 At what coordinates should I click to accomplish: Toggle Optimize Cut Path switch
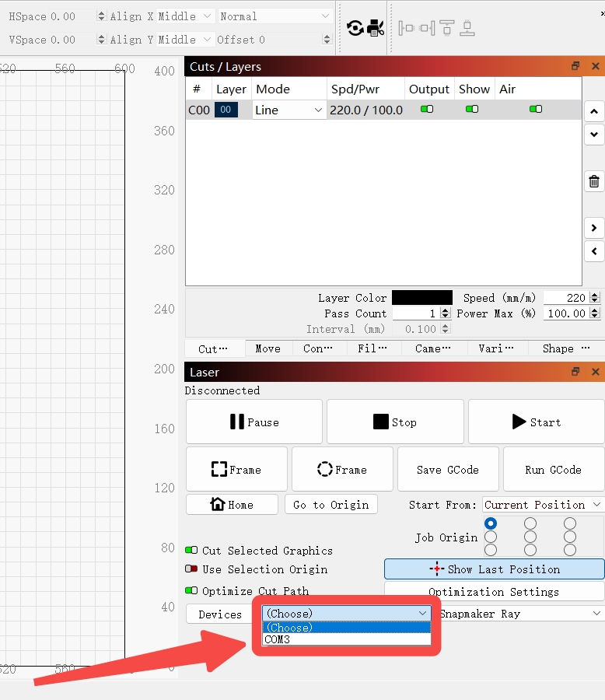point(191,590)
